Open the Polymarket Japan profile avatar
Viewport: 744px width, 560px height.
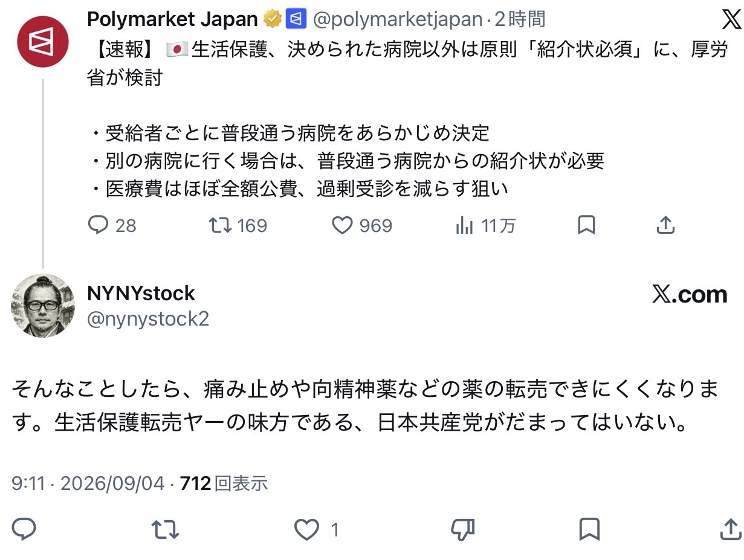coord(42,42)
